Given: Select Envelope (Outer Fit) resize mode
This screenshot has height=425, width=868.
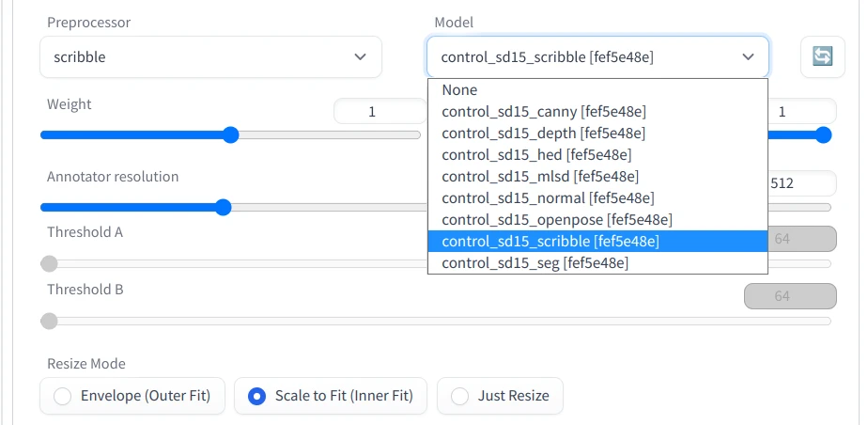Looking at the screenshot, I should pos(132,396).
